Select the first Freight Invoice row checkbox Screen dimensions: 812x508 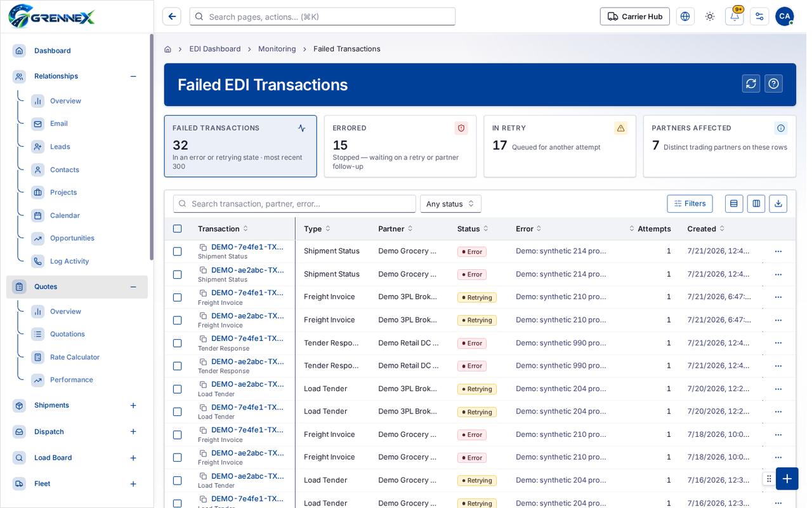(x=178, y=297)
